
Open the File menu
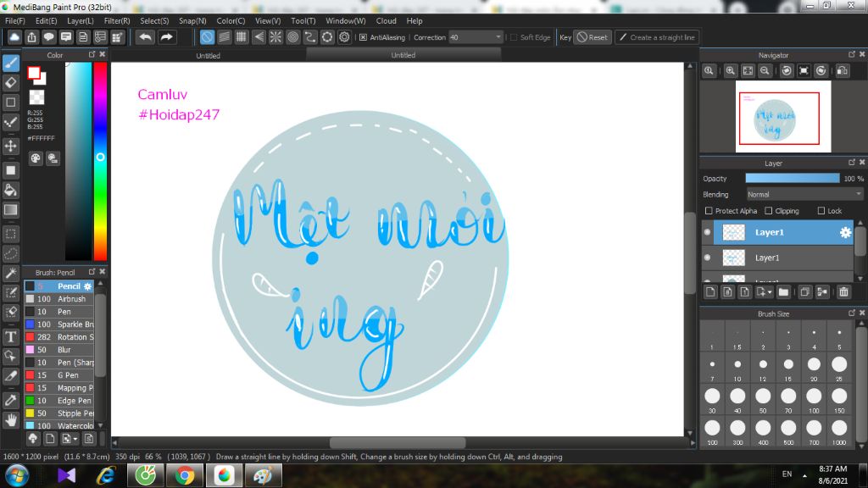[15, 21]
